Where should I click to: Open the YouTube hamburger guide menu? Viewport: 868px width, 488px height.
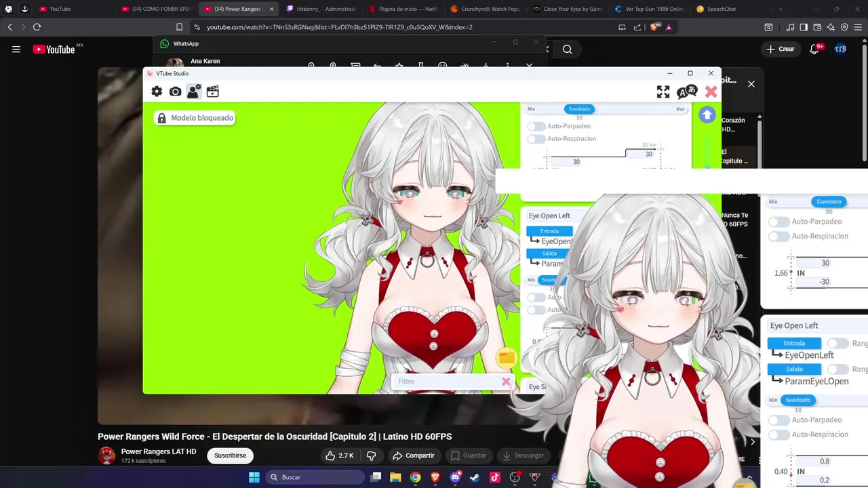(16, 49)
